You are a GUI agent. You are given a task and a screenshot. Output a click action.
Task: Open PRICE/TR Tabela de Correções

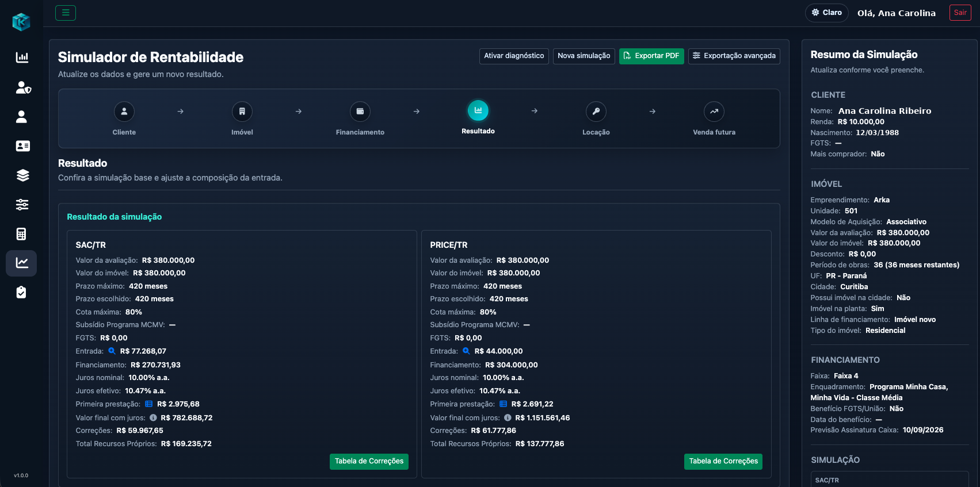coord(723,461)
